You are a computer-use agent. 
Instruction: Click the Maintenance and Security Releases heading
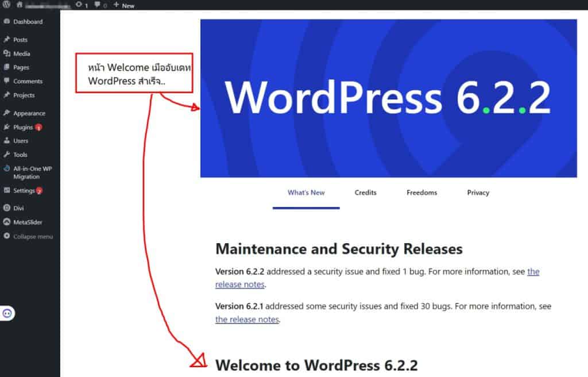click(x=339, y=249)
